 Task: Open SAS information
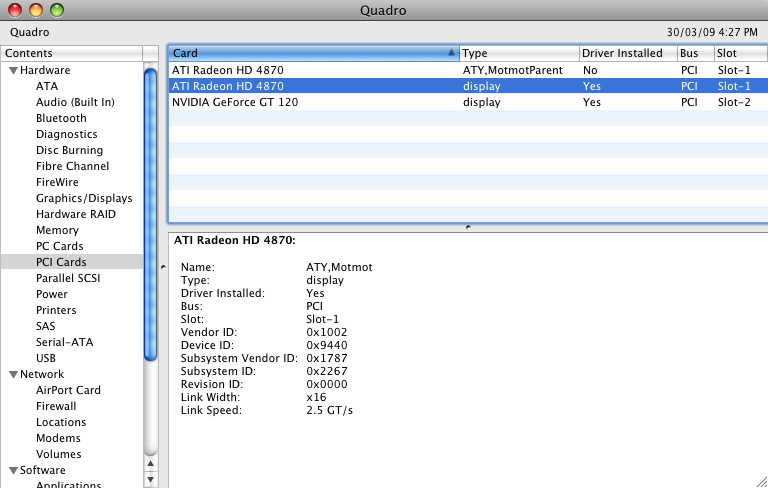(x=46, y=326)
